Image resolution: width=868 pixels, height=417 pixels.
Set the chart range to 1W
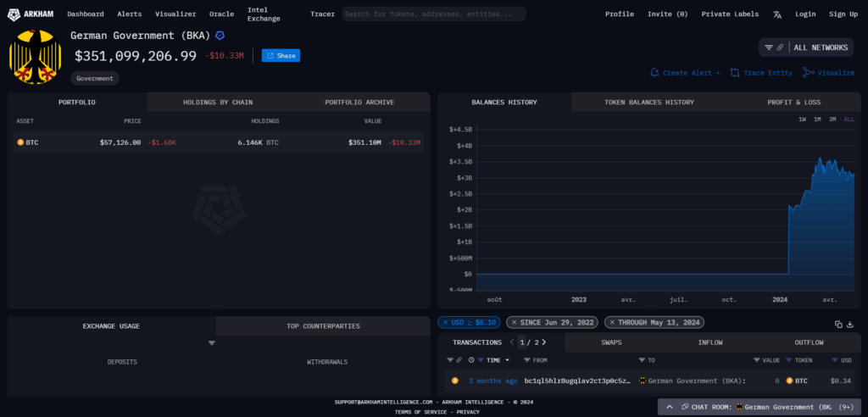coord(802,119)
